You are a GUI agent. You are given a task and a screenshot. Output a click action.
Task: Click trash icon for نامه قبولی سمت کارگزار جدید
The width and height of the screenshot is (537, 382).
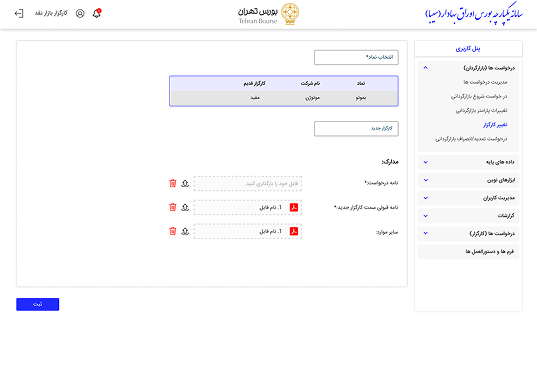click(x=173, y=207)
